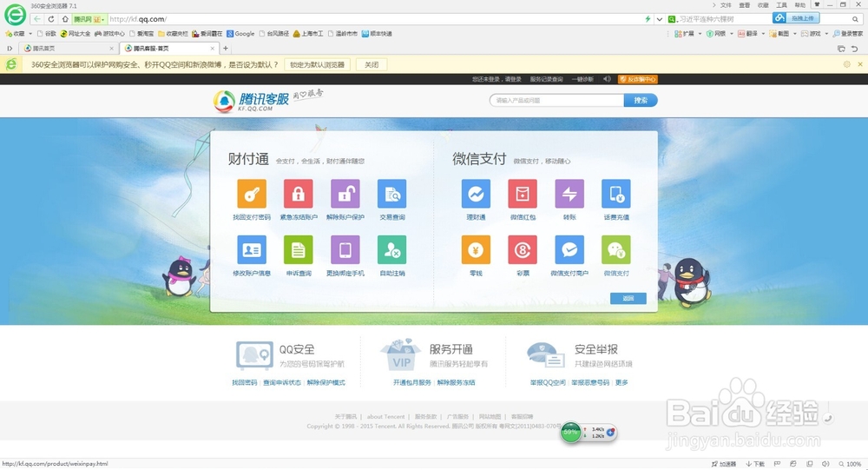Screen dimensions: 868x470
Task: Open the 文件 menu
Action: (x=726, y=5)
